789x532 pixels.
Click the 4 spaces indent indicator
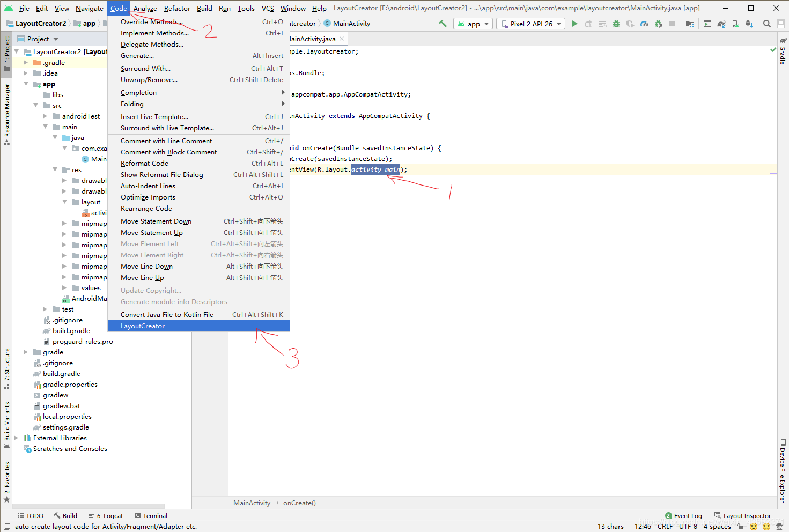pyautogui.click(x=717, y=527)
